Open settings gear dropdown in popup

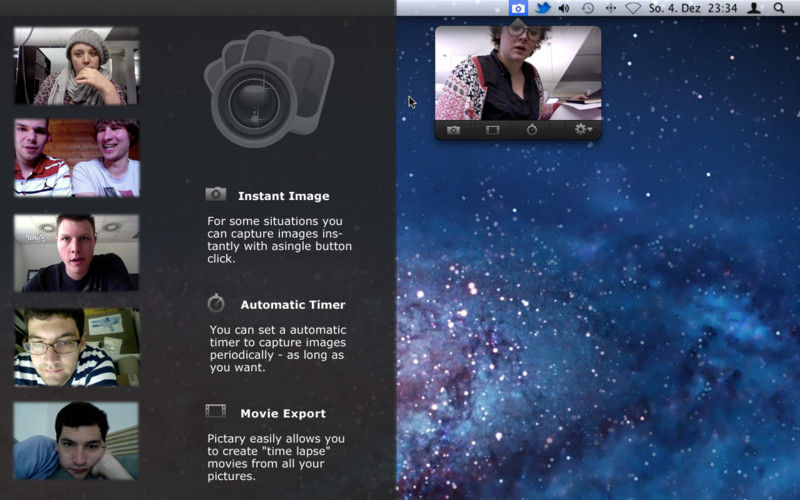[x=583, y=130]
